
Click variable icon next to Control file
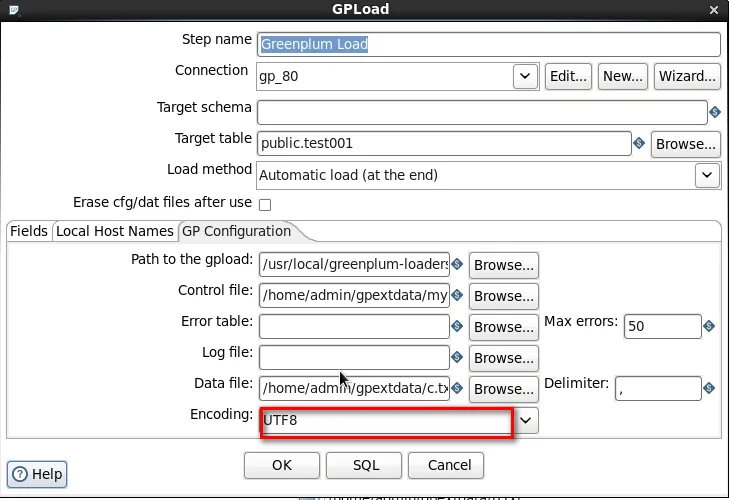[x=457, y=295]
